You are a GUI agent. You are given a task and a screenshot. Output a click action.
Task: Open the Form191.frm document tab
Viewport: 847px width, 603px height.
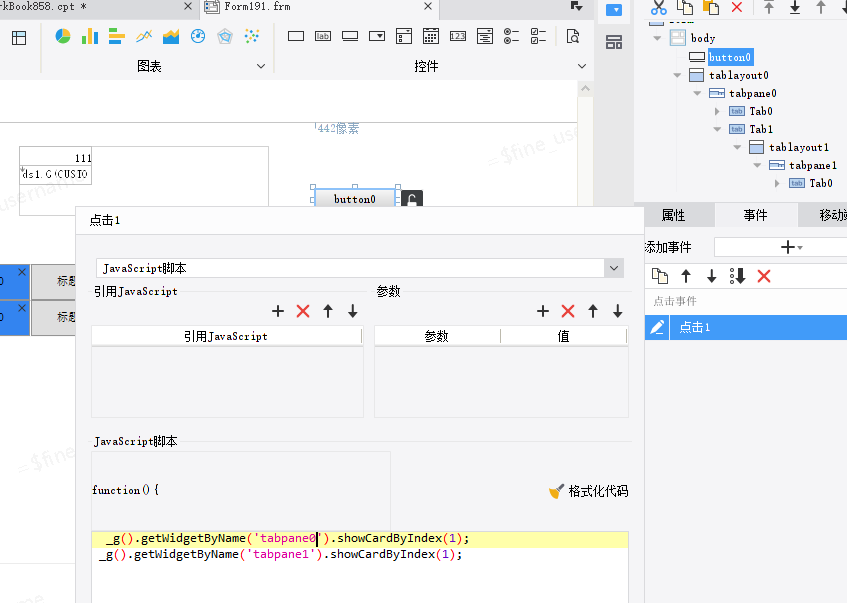click(x=257, y=6)
